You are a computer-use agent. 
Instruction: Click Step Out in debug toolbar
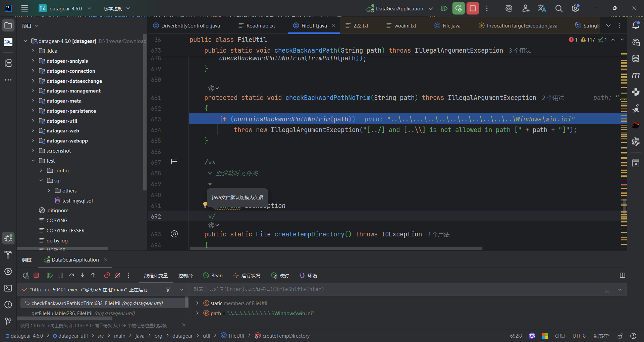click(93, 275)
